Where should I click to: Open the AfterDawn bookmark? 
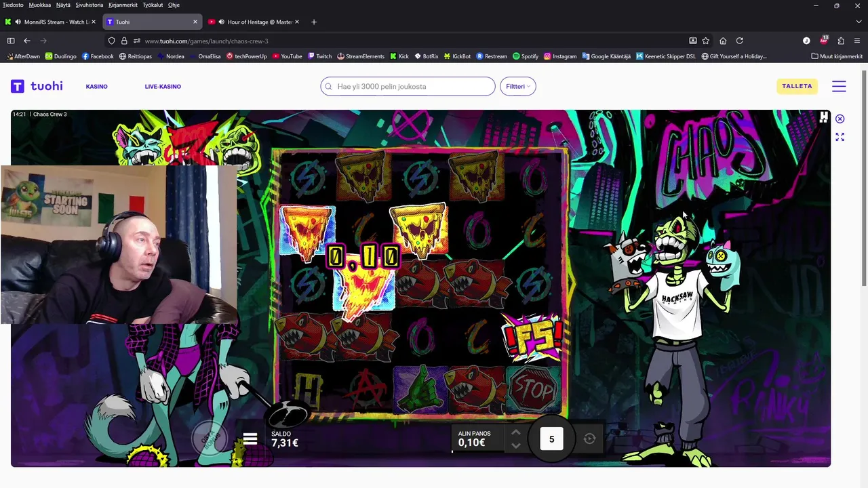pyautogui.click(x=23, y=56)
